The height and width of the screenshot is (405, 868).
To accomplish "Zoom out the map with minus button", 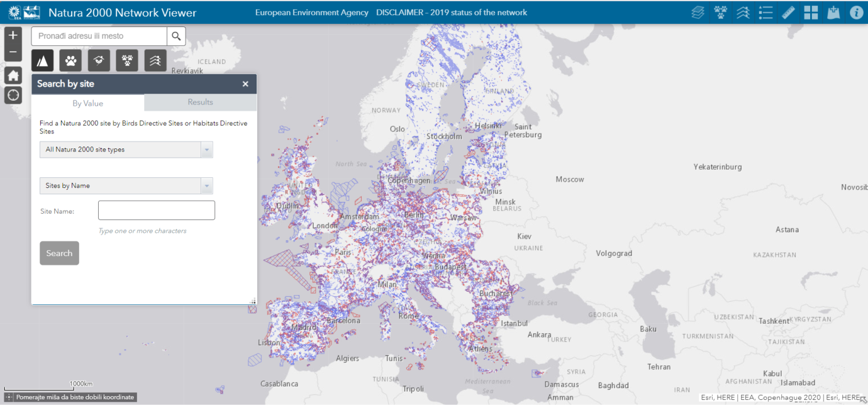I will [13, 53].
